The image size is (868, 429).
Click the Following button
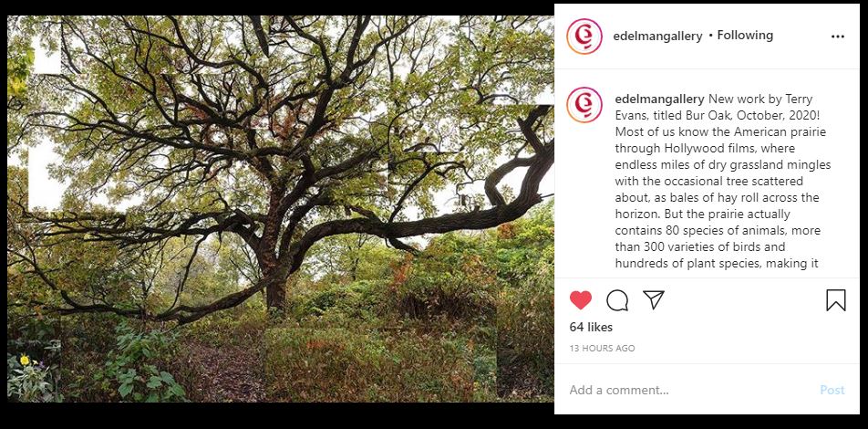745,36
